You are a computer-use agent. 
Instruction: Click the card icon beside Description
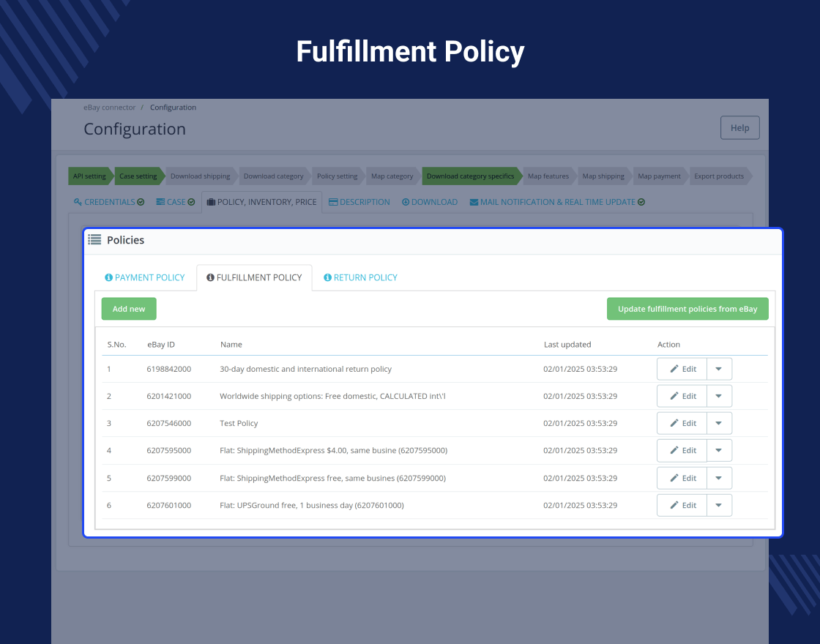pos(333,202)
